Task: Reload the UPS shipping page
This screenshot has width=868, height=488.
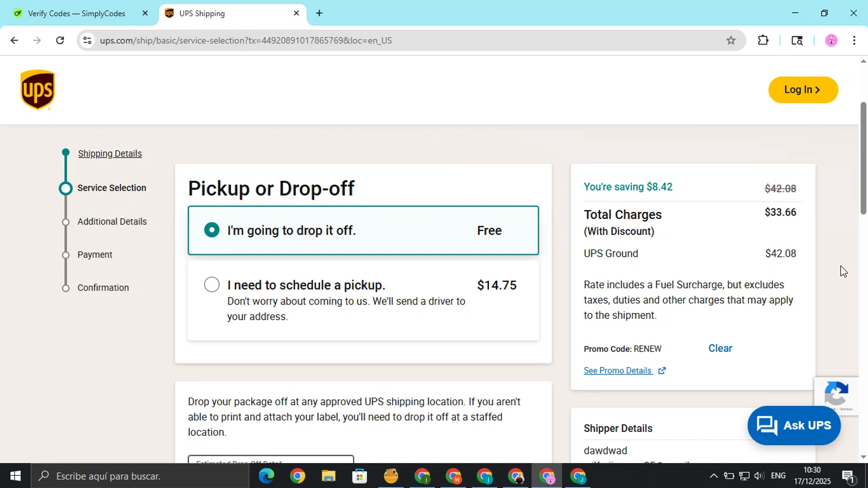Action: point(60,41)
